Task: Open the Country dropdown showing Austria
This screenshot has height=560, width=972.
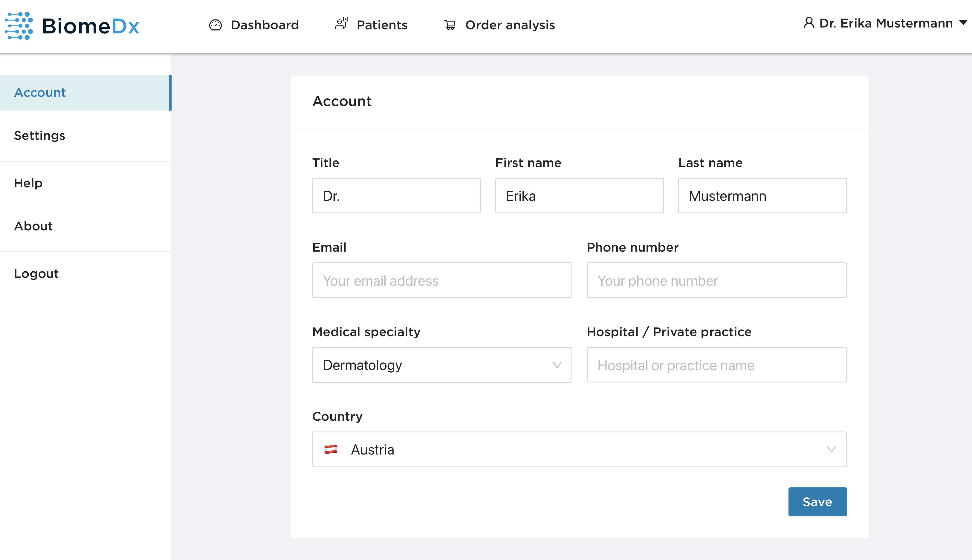Action: (579, 450)
